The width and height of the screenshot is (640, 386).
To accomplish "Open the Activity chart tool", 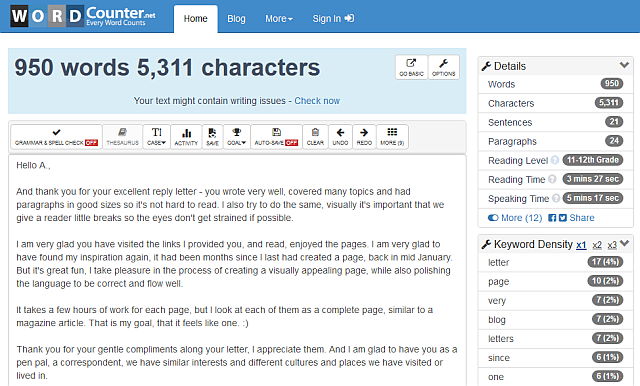I will 186,137.
